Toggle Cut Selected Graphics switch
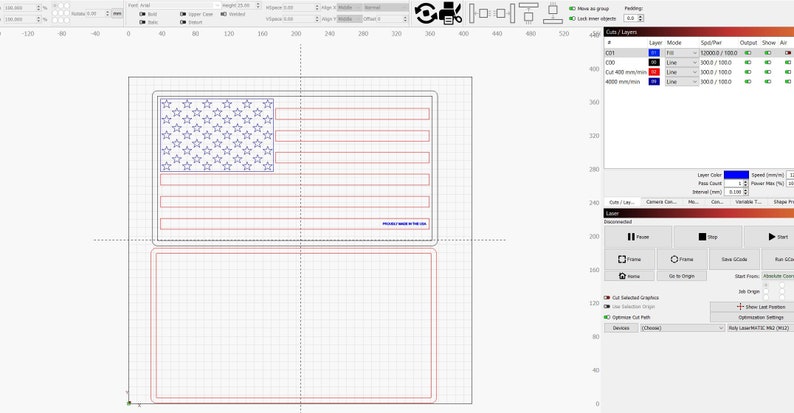Image resolution: width=794 pixels, height=413 pixels. (607, 298)
